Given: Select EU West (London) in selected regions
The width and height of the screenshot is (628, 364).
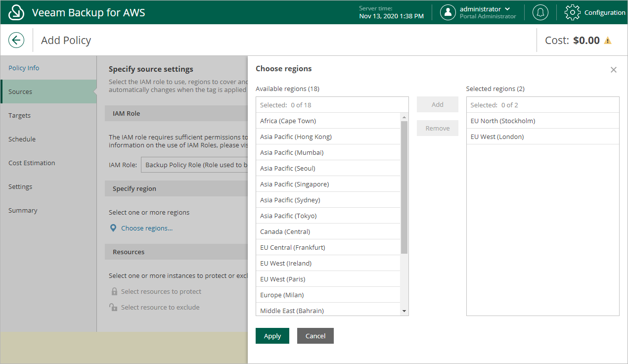Looking at the screenshot, I should coord(543,136).
